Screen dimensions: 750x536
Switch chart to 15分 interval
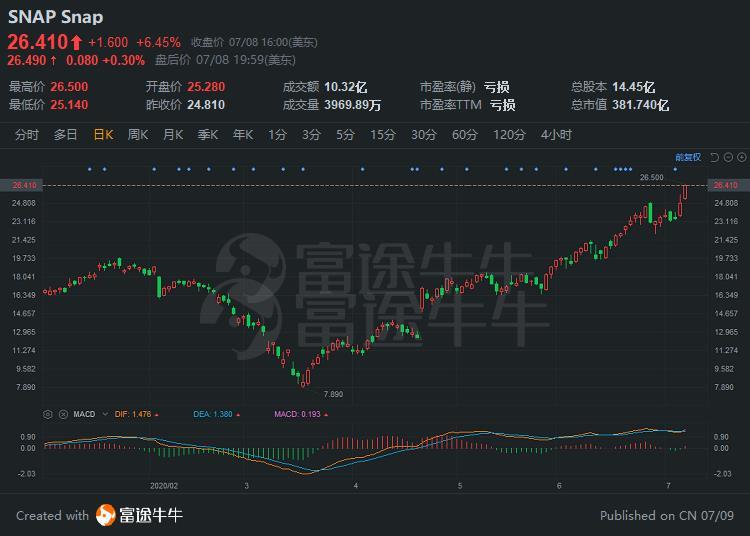(x=383, y=135)
